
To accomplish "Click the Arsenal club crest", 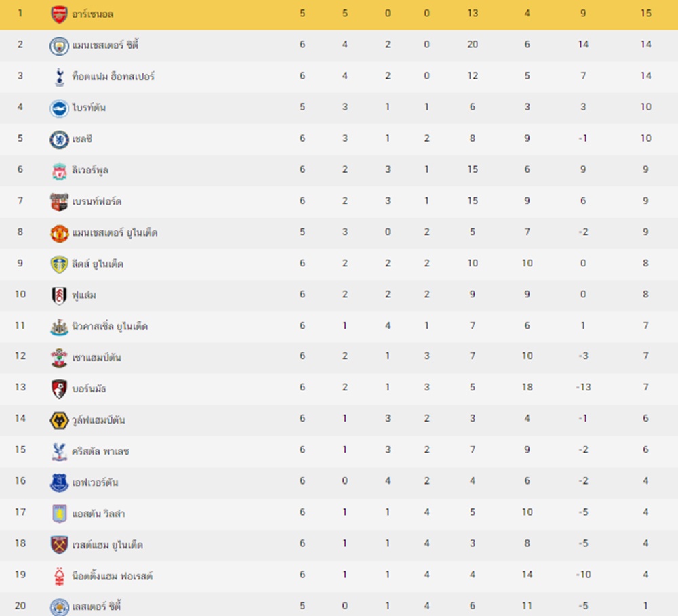I will (x=59, y=15).
